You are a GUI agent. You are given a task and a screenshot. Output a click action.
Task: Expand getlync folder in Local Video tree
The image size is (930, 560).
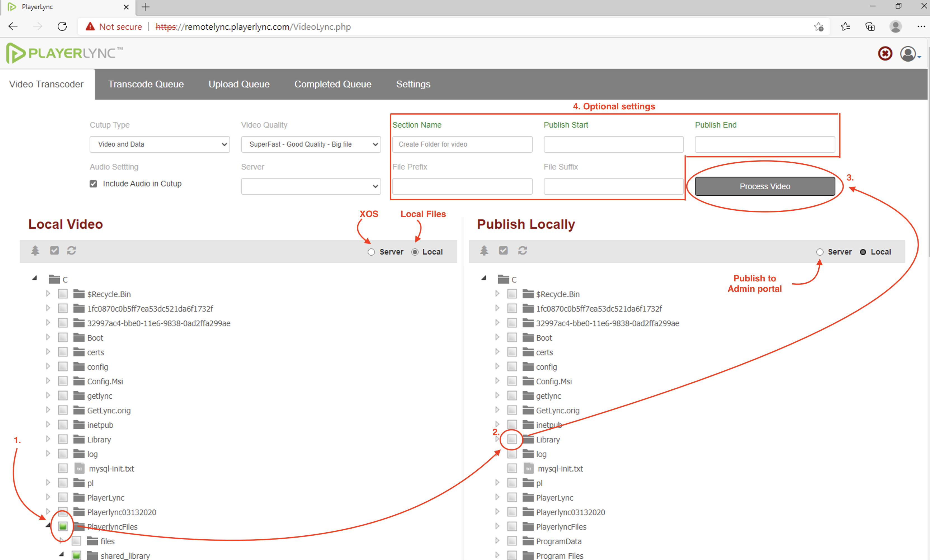click(48, 395)
